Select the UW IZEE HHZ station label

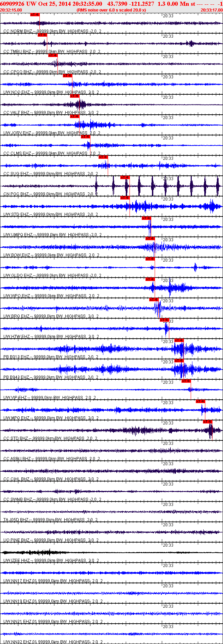pos(51,561)
